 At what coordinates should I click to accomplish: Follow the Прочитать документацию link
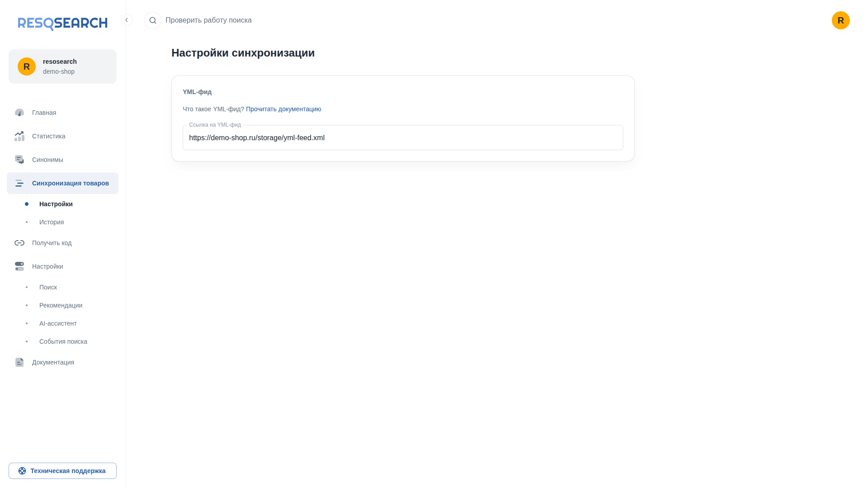pos(284,109)
